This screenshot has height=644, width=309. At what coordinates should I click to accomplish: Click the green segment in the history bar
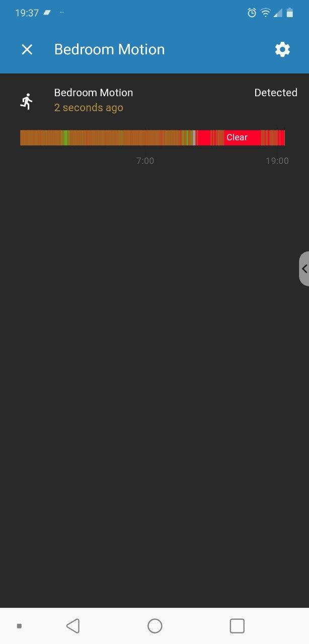pyautogui.click(x=65, y=138)
